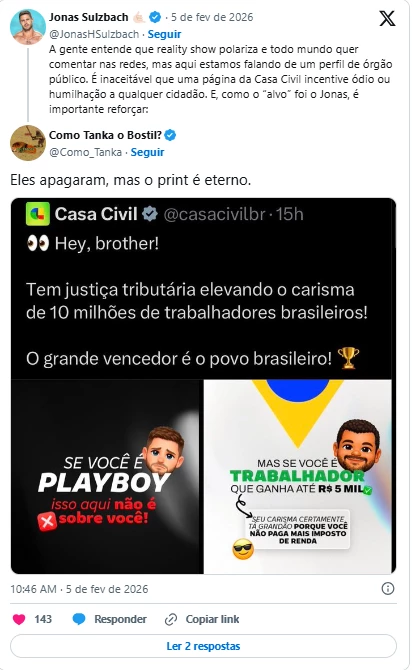This screenshot has height=670, width=412.
Task: Follow @JonasHSulzbach via Seguir
Action: [164, 34]
